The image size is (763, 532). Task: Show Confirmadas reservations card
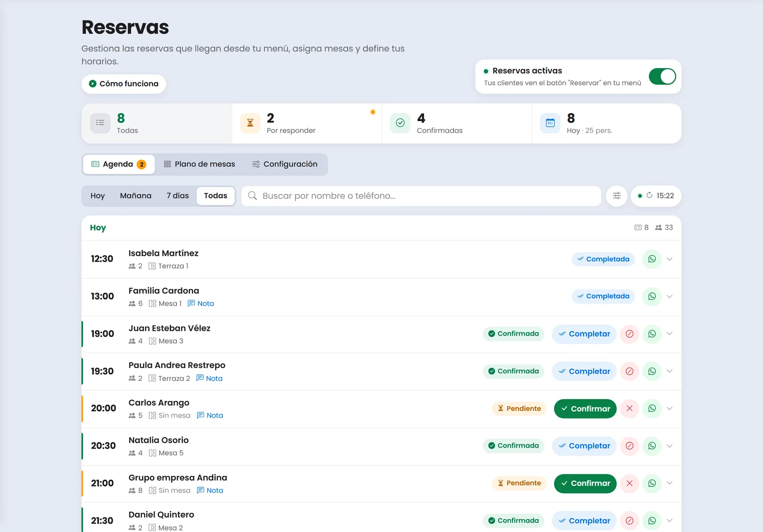(457, 123)
